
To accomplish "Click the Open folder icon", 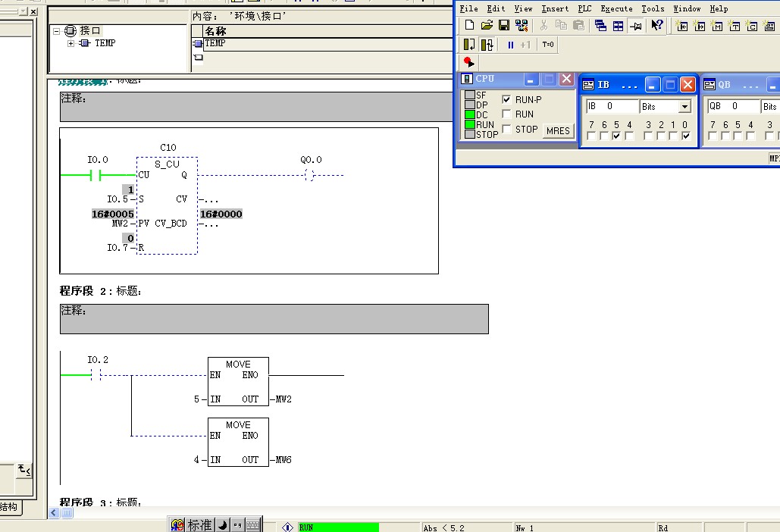I will (x=487, y=26).
